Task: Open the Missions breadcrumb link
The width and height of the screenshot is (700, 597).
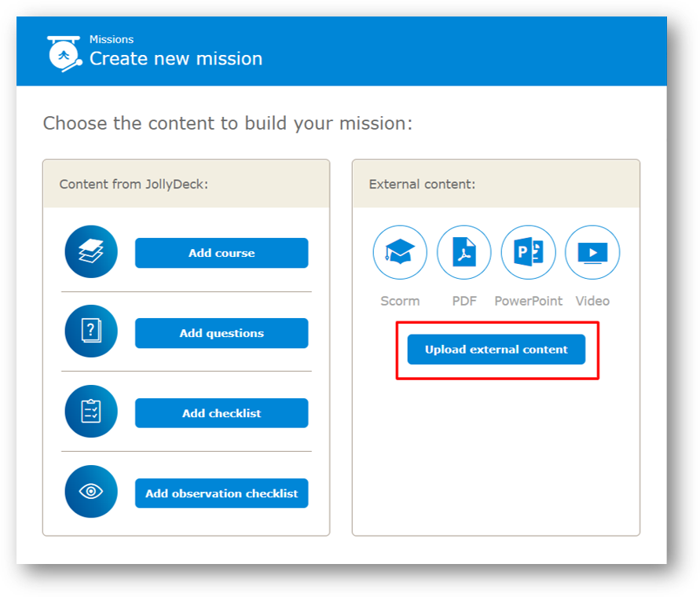Action: coord(112,39)
